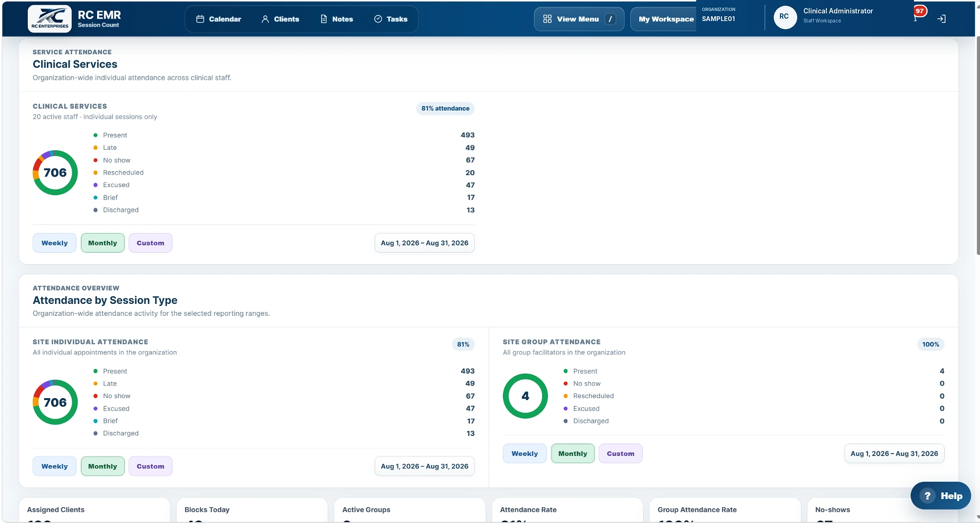Viewport: 980px width, 523px height.
Task: Click the 100% badge in Site Group Attendance
Action: tap(931, 345)
